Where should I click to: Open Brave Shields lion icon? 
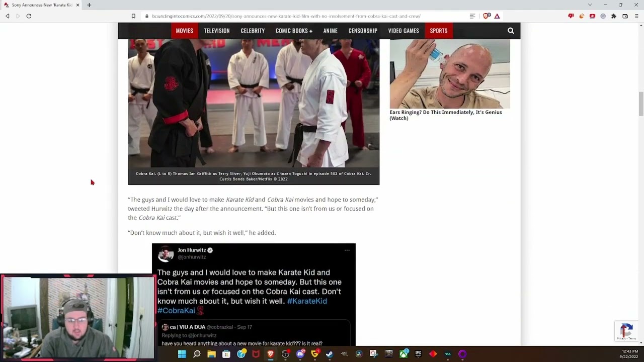486,16
